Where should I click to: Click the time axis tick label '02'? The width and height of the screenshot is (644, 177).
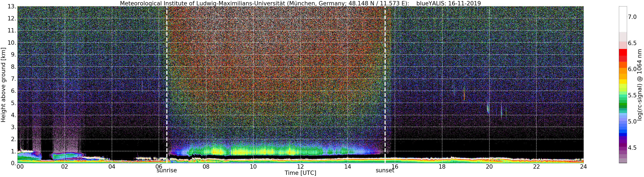(65, 167)
